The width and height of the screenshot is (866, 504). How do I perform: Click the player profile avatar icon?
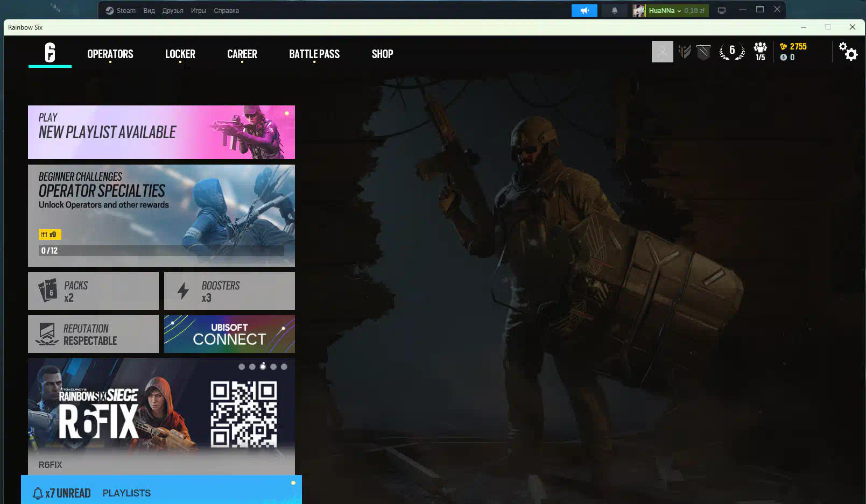pos(663,52)
